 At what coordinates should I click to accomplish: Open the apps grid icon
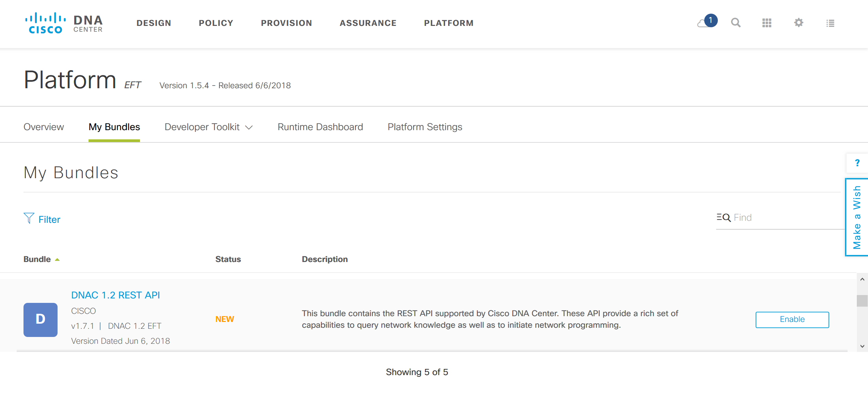click(x=767, y=23)
